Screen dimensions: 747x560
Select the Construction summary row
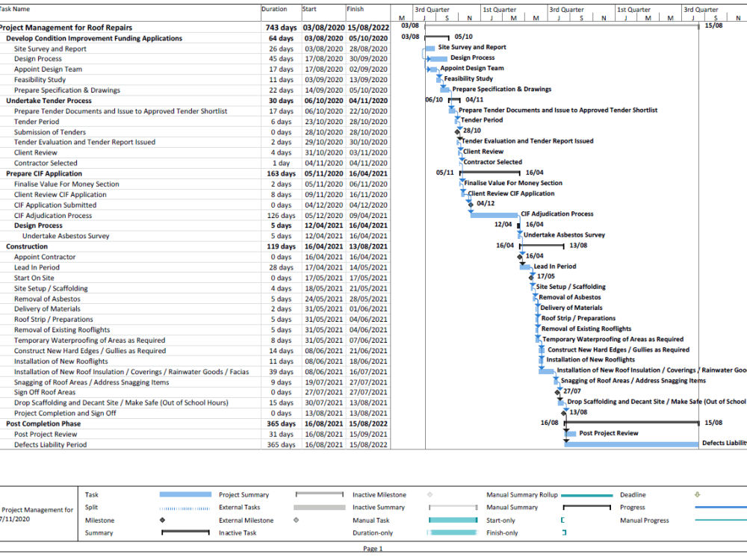point(28,246)
